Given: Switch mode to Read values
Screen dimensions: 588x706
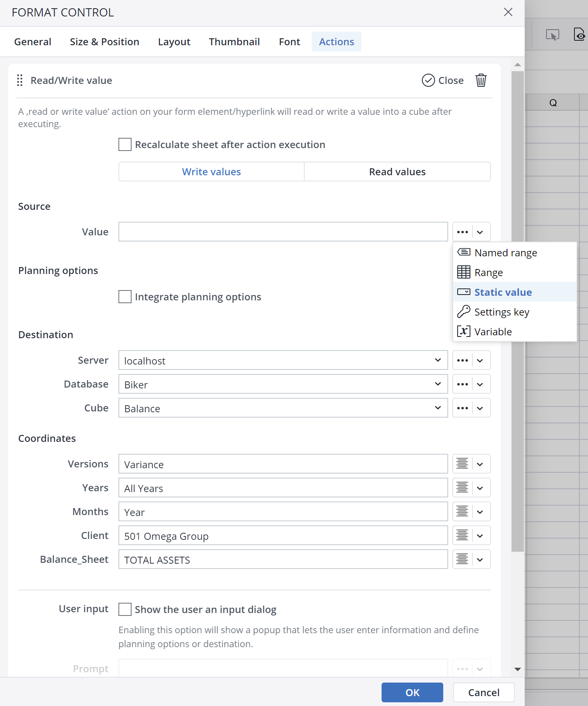Looking at the screenshot, I should click(397, 172).
